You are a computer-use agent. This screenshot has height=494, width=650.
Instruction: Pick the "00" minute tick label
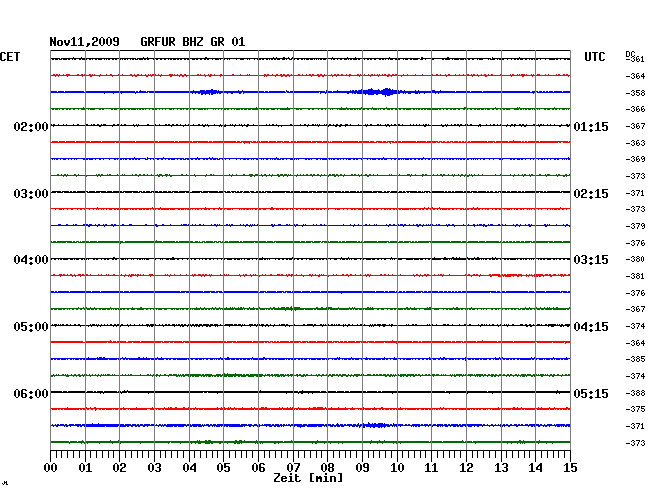[51, 468]
